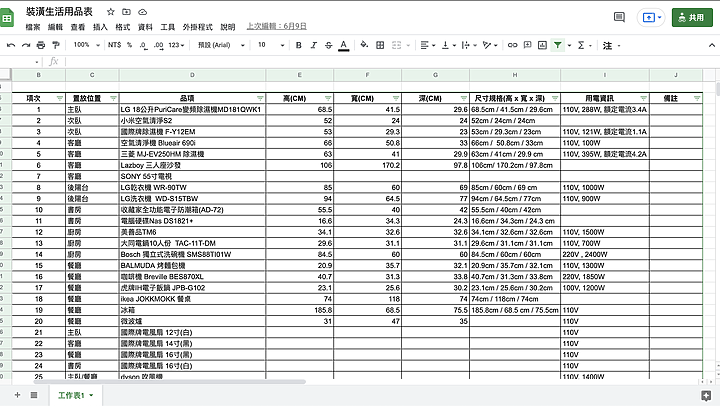
Task: Click the insert chart icon
Action: (x=542, y=45)
